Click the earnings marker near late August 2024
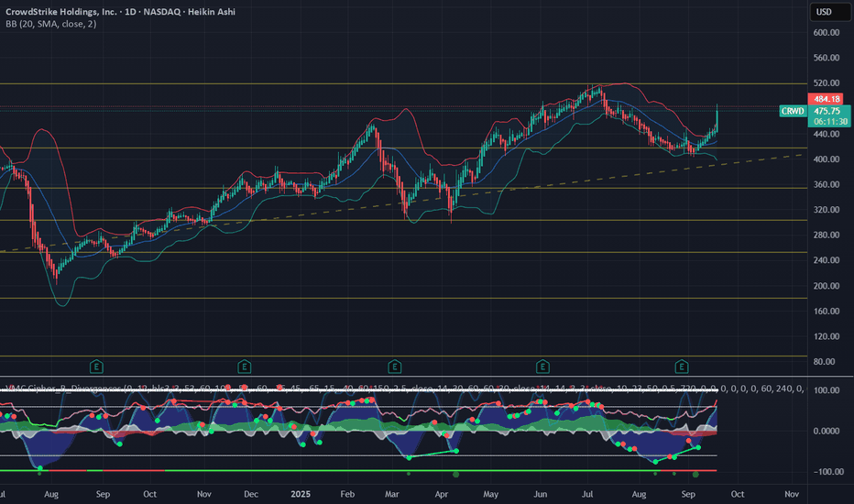This screenshot has height=504, width=854. click(96, 367)
